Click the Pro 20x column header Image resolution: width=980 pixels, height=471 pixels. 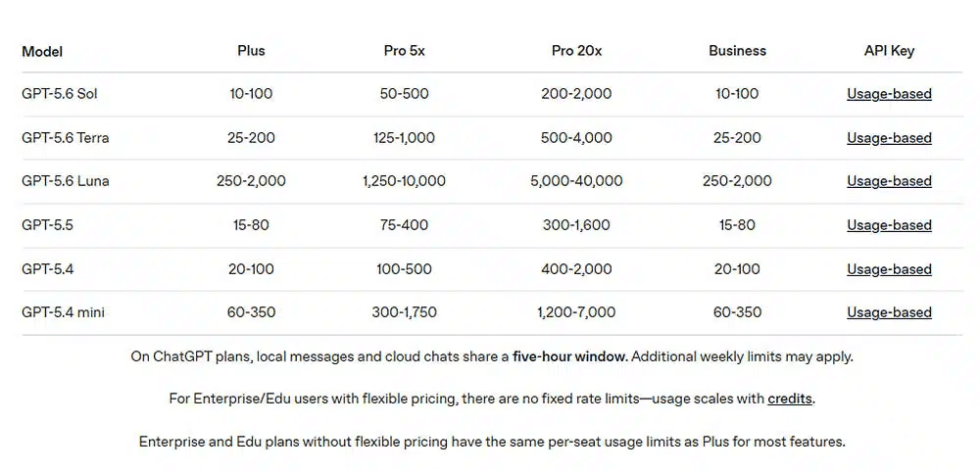576,51
